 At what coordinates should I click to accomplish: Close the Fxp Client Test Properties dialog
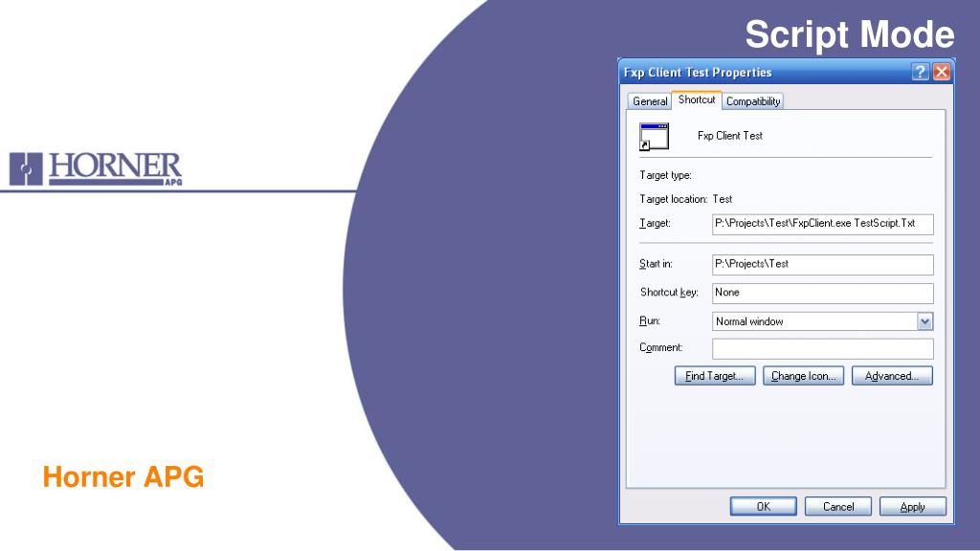point(942,72)
